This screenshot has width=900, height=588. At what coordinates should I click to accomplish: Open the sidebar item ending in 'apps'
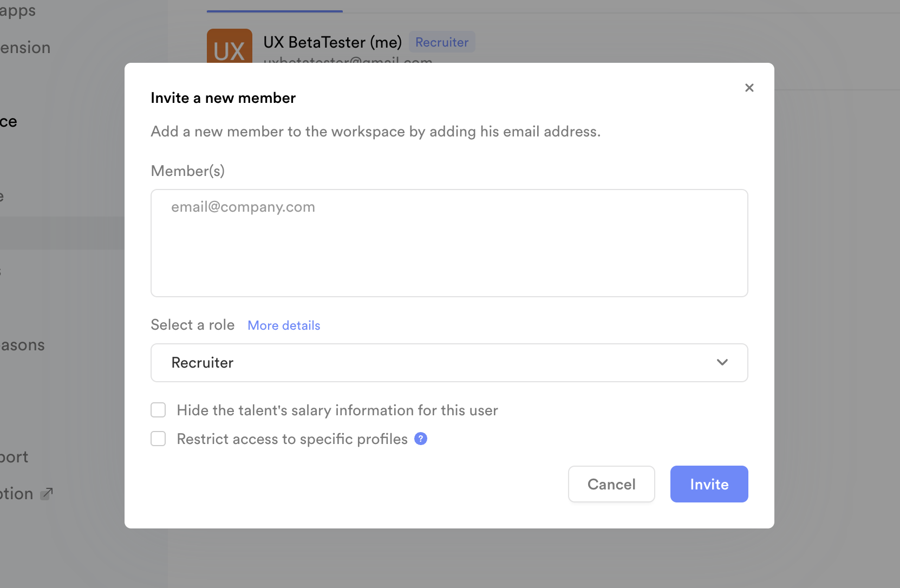[x=17, y=11]
